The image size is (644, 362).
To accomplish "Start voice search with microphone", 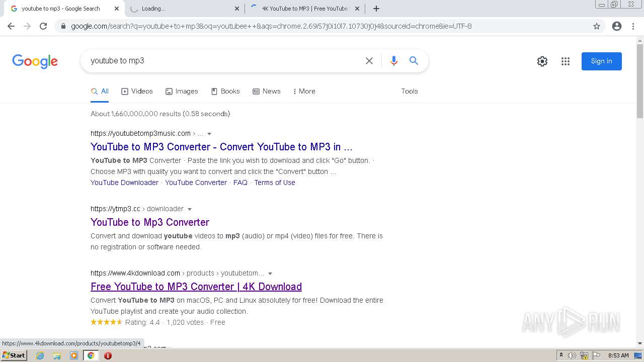I will [x=394, y=61].
